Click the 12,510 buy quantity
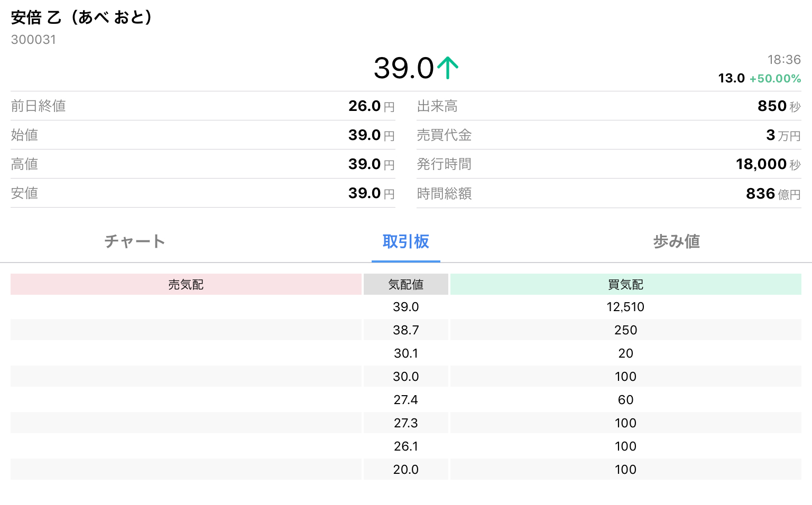Screen dimensions: 812x505 coord(625,307)
